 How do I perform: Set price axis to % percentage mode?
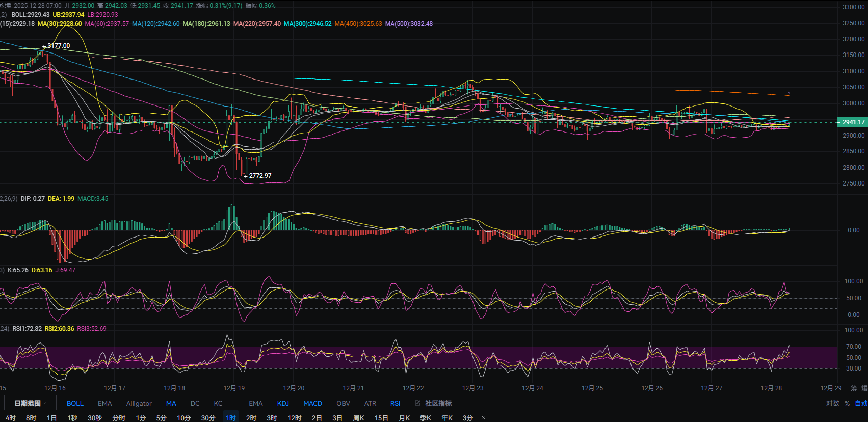847,403
